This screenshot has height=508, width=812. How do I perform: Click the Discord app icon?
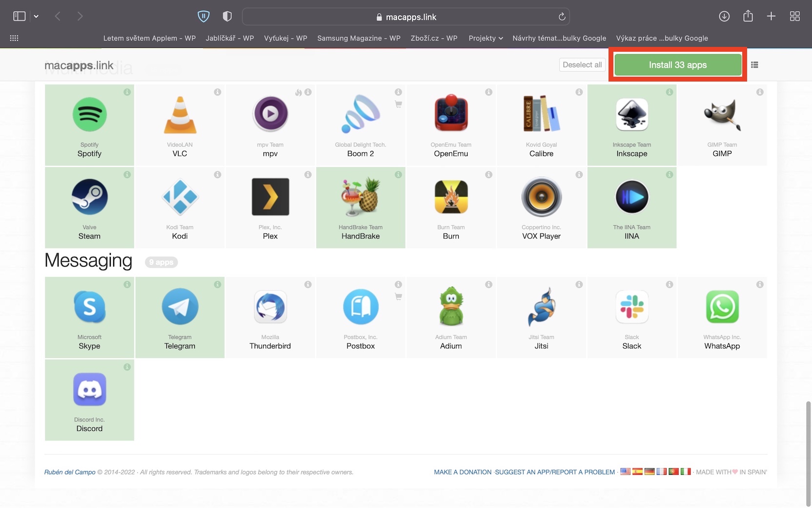pos(90,390)
